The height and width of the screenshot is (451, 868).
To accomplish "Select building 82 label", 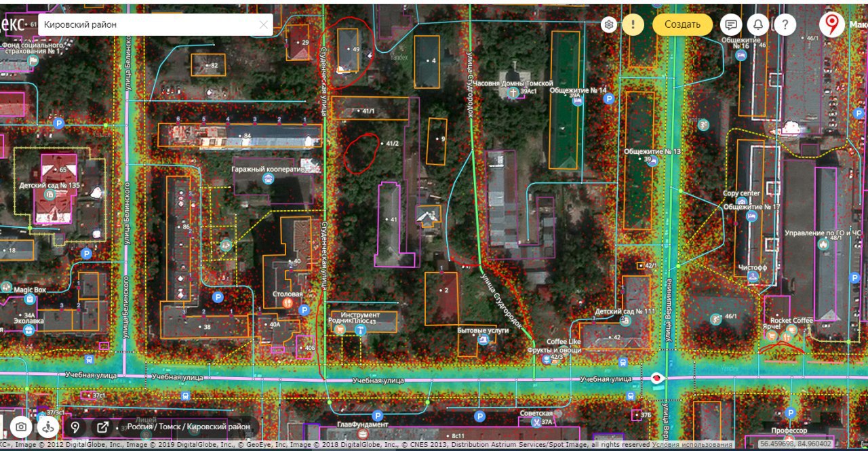I will pos(214,66).
